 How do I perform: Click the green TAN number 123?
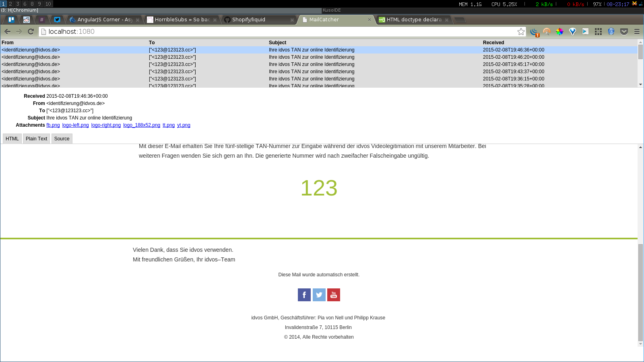pos(319,188)
